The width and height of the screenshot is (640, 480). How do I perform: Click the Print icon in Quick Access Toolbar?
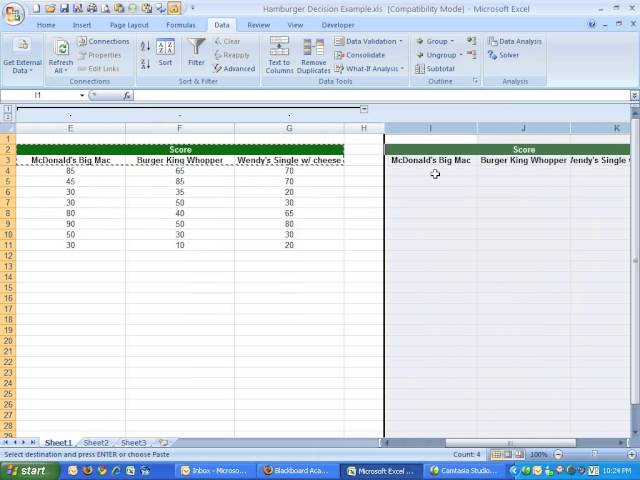[x=91, y=8]
